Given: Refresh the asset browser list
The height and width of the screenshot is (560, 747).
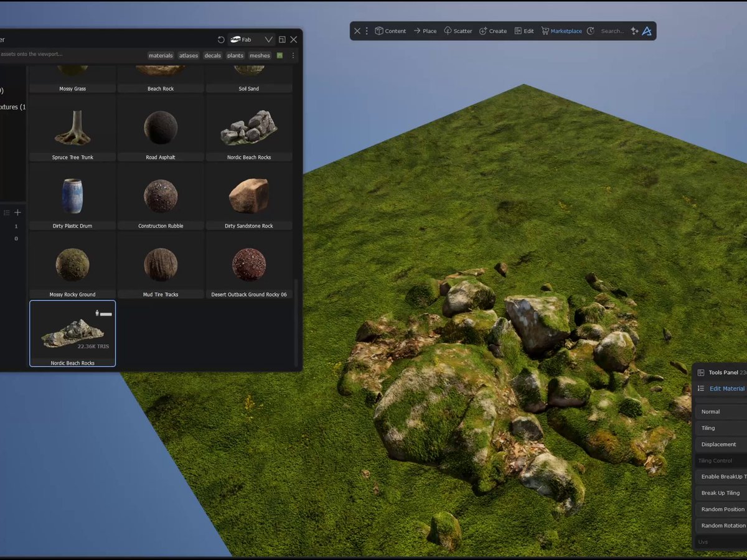Looking at the screenshot, I should coord(221,40).
